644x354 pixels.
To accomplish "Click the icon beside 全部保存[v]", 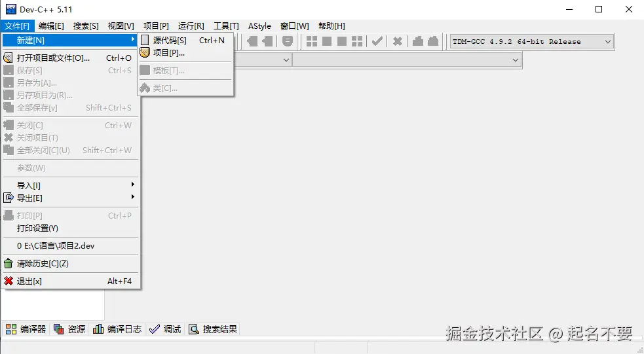I will 9,107.
